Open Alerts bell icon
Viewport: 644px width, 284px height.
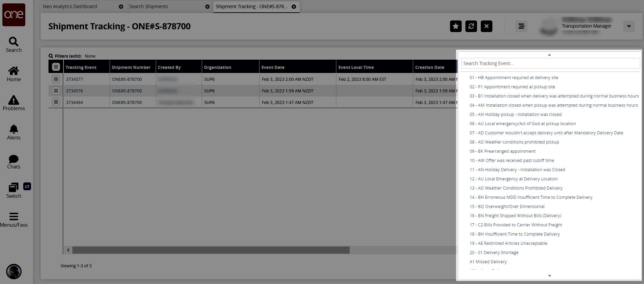click(14, 129)
